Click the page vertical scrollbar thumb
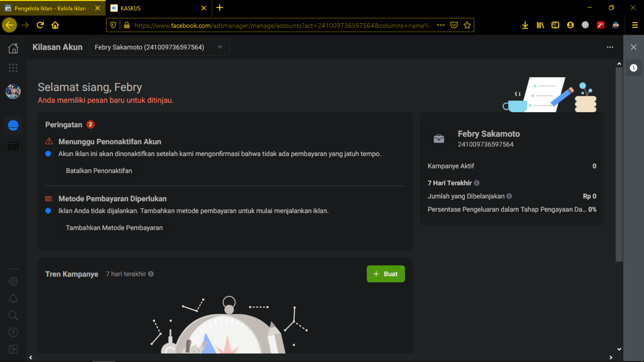 [x=619, y=164]
